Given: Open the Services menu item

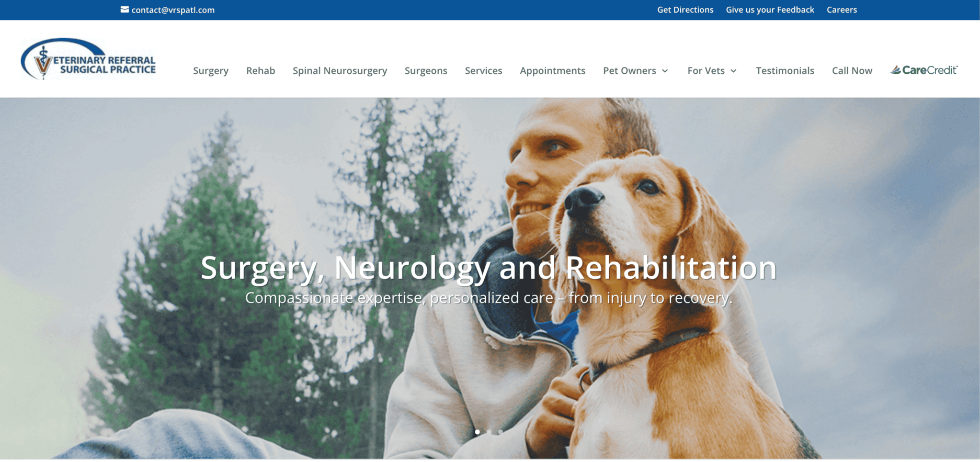Looking at the screenshot, I should (483, 71).
